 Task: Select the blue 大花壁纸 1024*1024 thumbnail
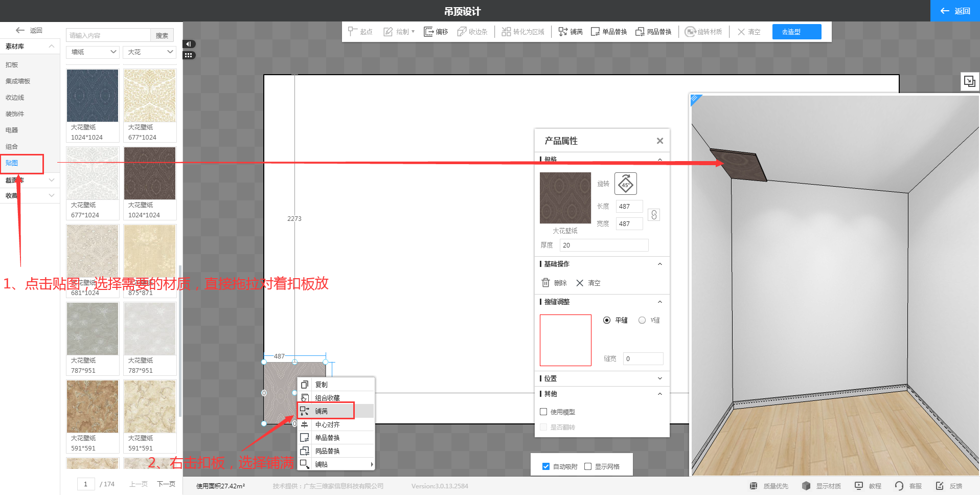point(93,96)
